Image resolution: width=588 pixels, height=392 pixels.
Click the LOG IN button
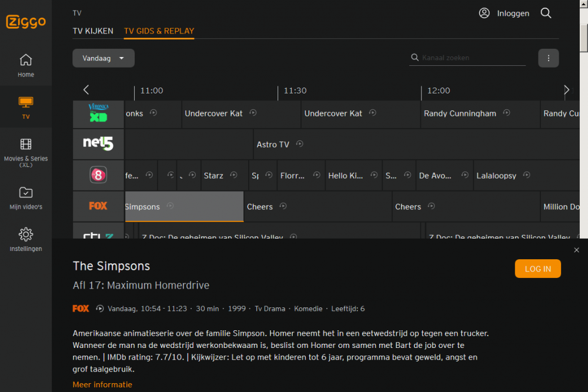(x=538, y=269)
